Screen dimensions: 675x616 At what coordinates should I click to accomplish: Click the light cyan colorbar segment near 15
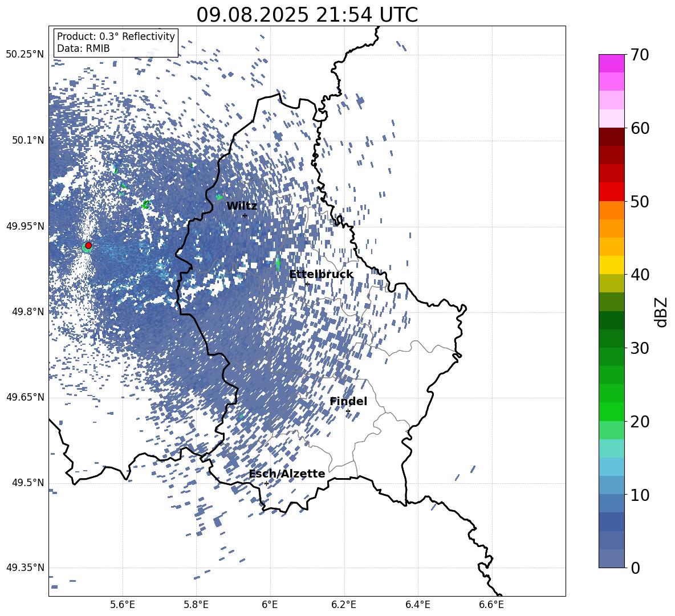pyautogui.click(x=612, y=448)
